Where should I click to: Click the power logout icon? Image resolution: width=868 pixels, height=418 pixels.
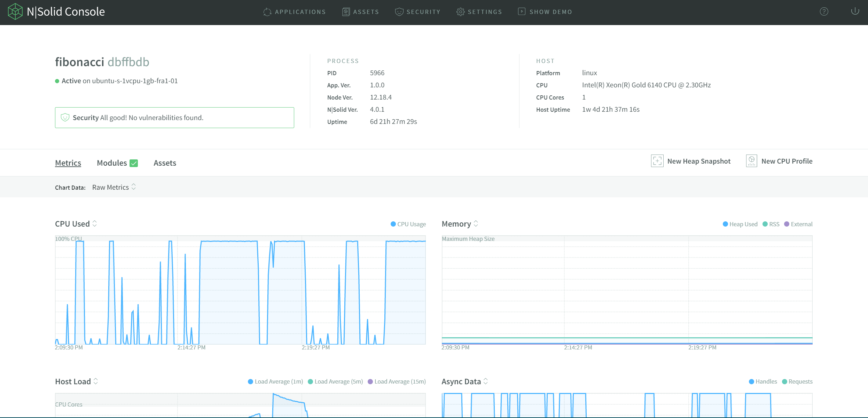[855, 11]
